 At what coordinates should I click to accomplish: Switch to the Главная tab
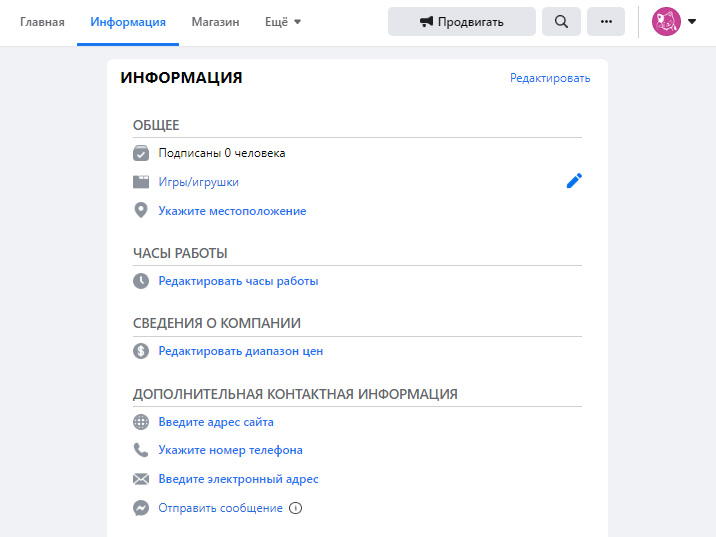42,22
